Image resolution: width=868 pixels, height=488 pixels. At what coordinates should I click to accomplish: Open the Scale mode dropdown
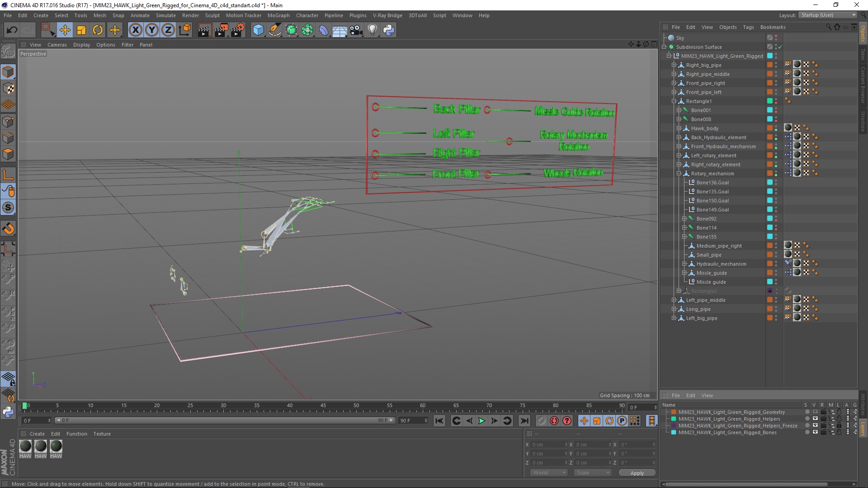(x=592, y=473)
